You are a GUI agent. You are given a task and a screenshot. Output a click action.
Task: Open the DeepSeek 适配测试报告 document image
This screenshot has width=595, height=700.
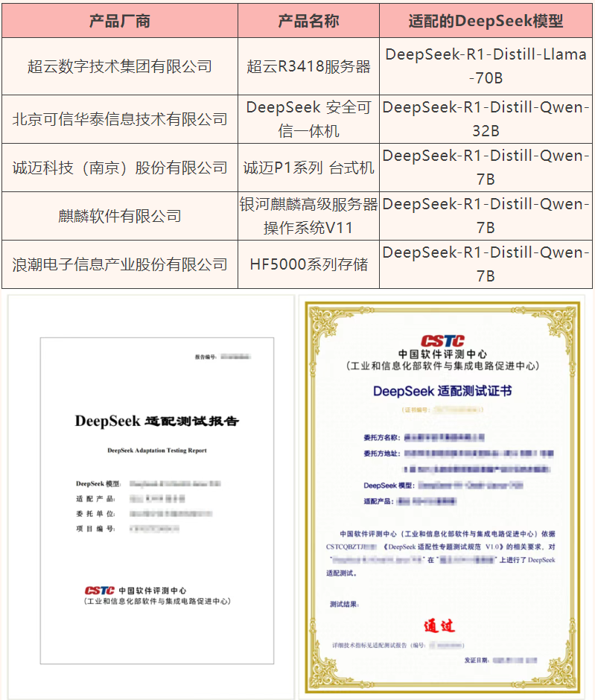coord(151,497)
